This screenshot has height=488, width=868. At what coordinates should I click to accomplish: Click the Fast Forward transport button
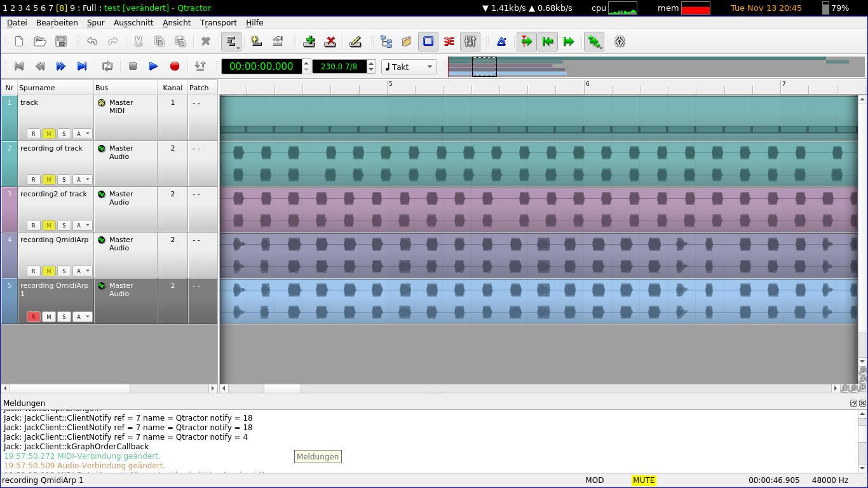coord(61,66)
